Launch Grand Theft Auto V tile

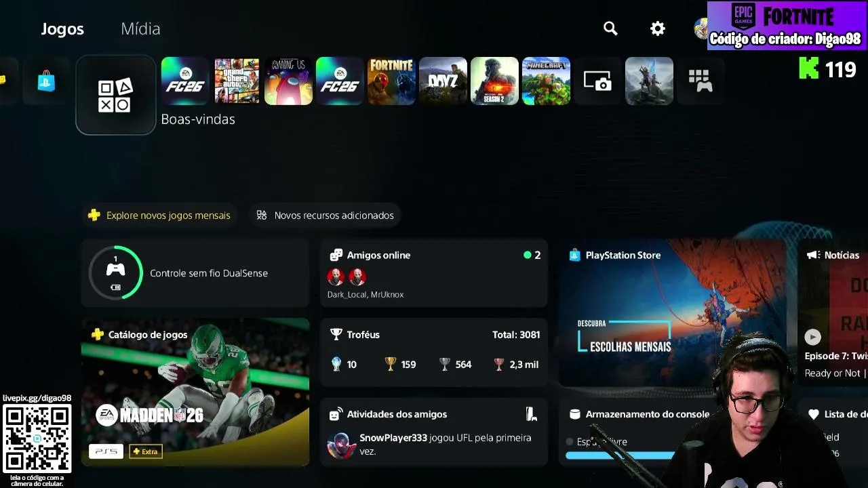pyautogui.click(x=237, y=81)
